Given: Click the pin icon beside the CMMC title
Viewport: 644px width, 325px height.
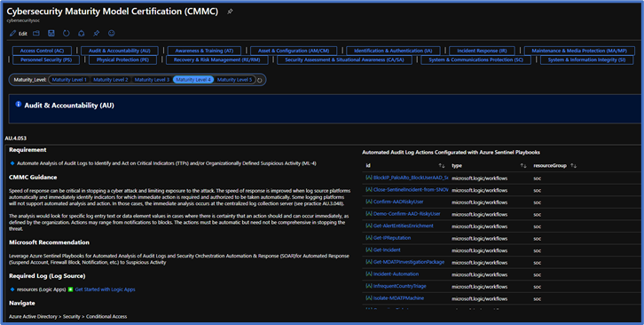Looking at the screenshot, I should click(230, 12).
